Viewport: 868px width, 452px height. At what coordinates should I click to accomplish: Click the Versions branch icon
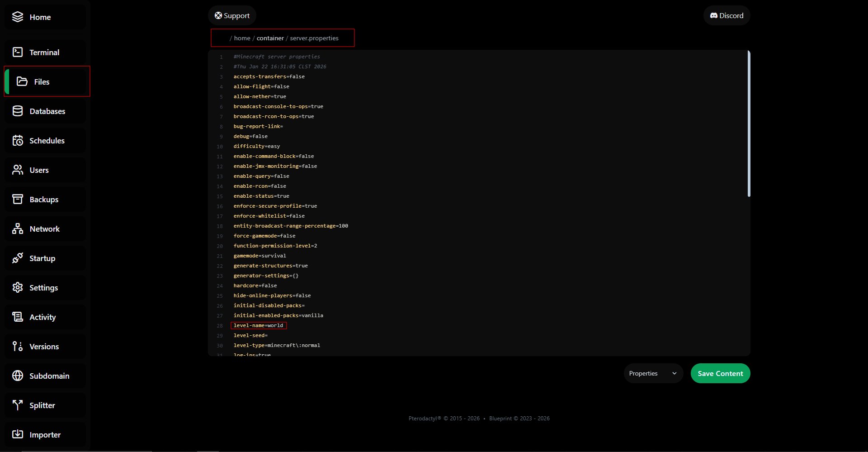pyautogui.click(x=18, y=346)
